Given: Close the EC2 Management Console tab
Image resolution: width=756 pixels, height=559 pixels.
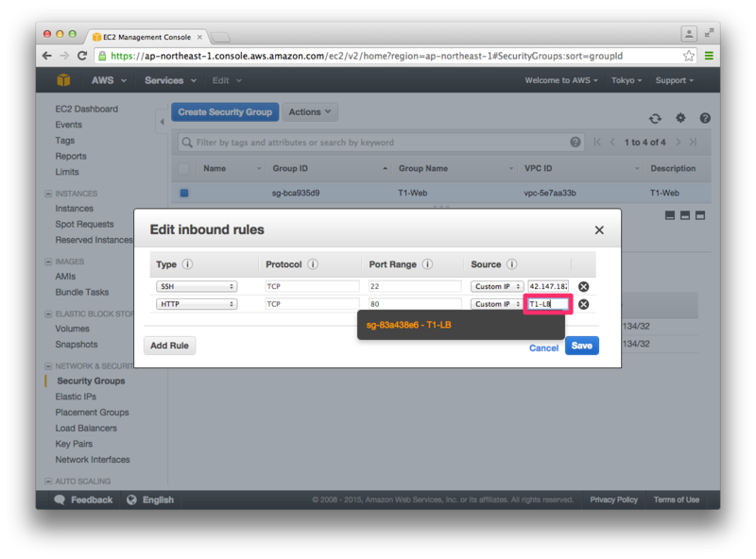Looking at the screenshot, I should (x=199, y=37).
